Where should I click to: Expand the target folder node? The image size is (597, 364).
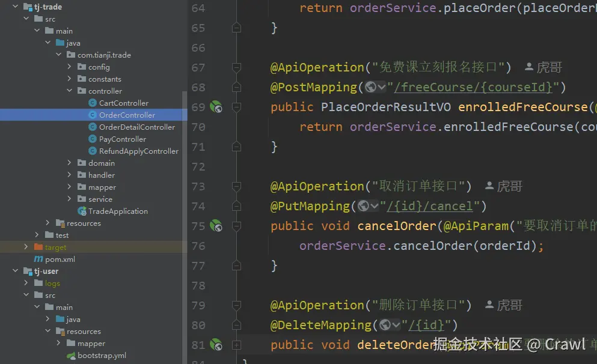26,247
